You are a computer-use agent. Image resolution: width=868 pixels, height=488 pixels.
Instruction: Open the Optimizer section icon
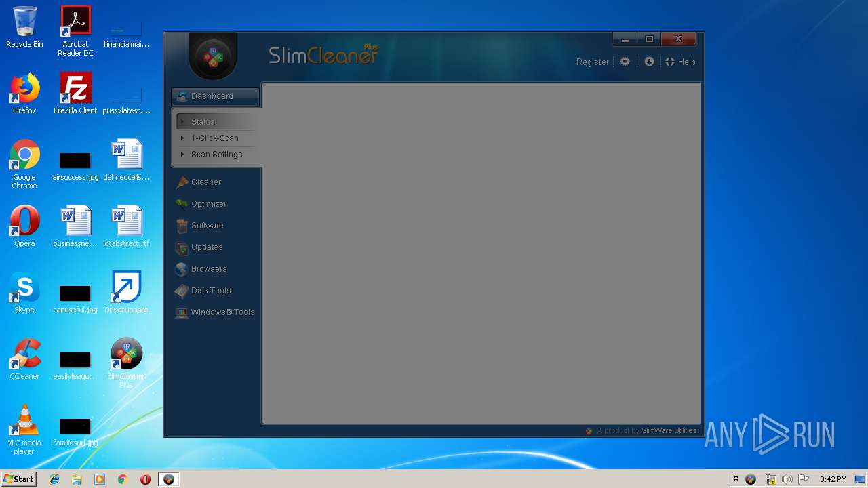coord(182,204)
